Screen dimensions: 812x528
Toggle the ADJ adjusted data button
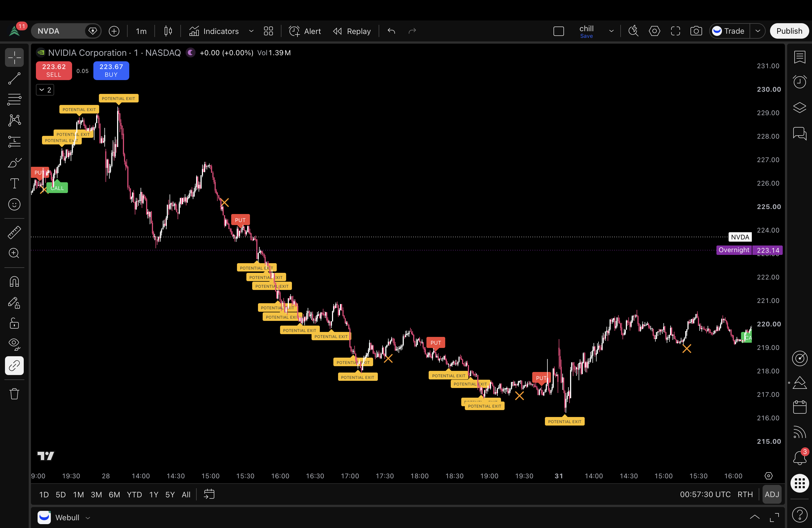772,495
